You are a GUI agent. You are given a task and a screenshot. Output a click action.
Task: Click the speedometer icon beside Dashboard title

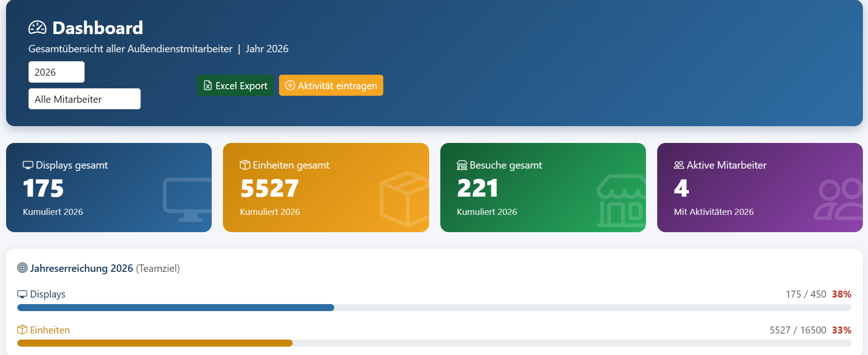coord(37,28)
